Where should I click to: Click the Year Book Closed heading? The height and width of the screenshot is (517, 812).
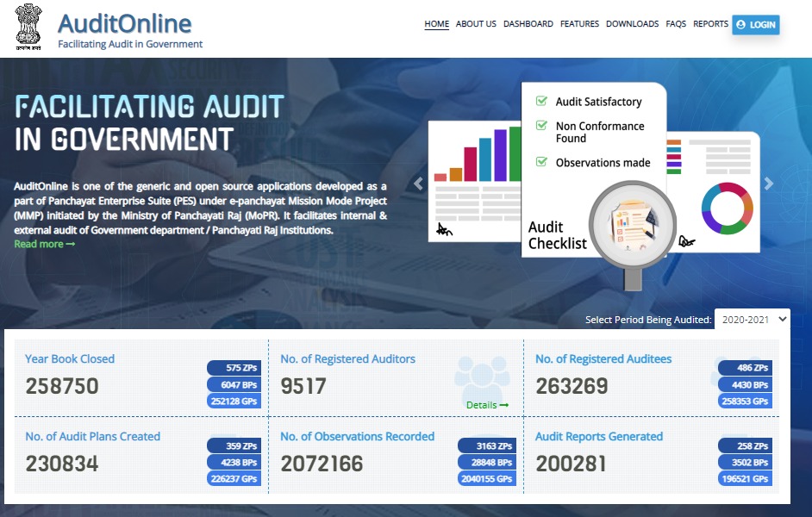pos(70,359)
